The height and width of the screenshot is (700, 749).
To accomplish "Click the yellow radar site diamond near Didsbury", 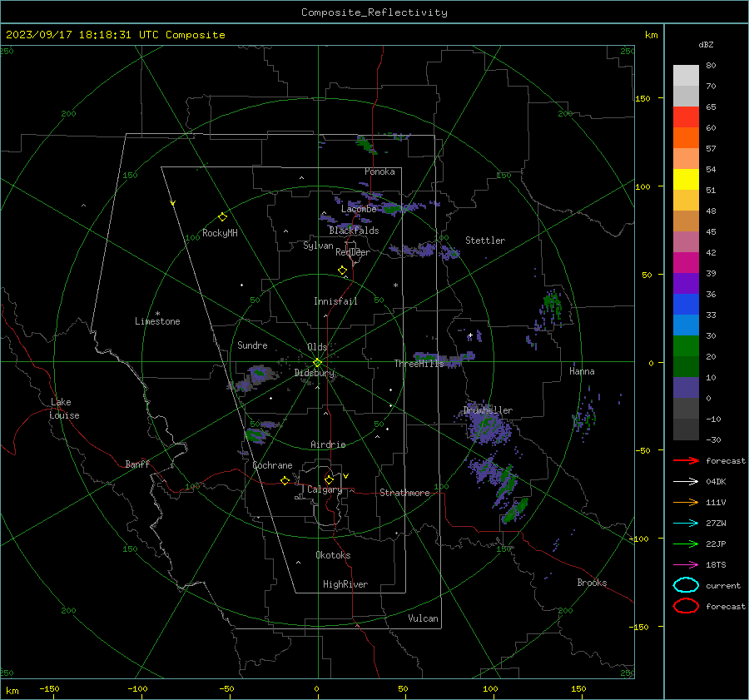I will [318, 362].
